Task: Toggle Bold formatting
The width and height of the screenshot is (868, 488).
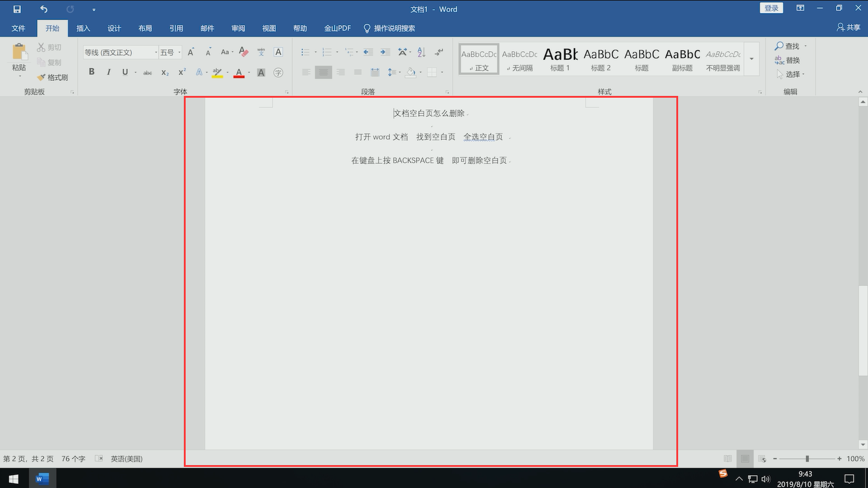Action: 92,72
